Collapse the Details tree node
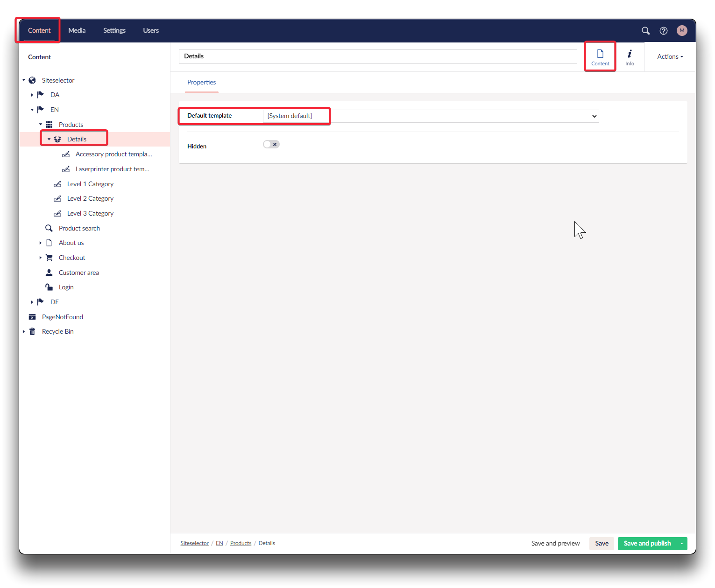Image resolution: width=715 pixels, height=588 pixels. (49, 139)
